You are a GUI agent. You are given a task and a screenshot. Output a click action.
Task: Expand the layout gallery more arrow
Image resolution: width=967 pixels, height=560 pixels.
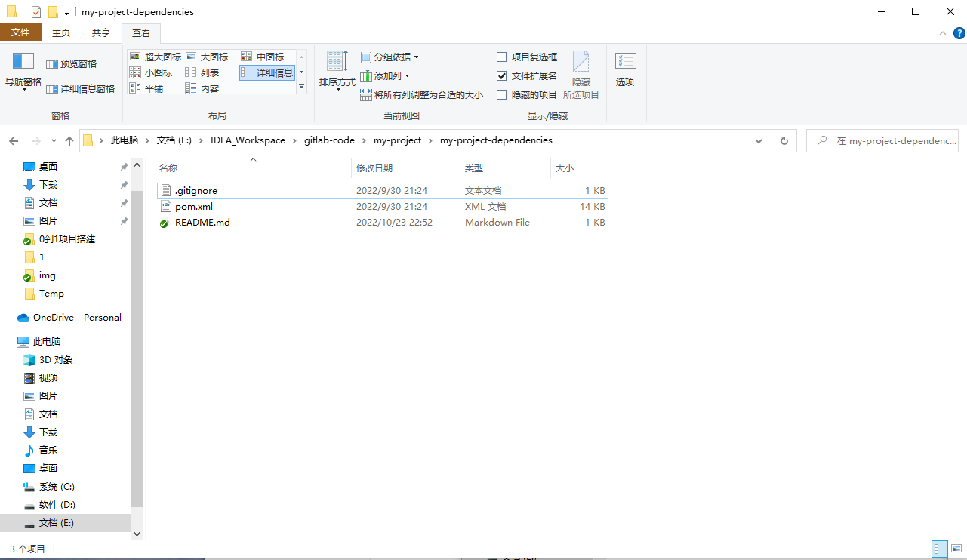[301, 88]
